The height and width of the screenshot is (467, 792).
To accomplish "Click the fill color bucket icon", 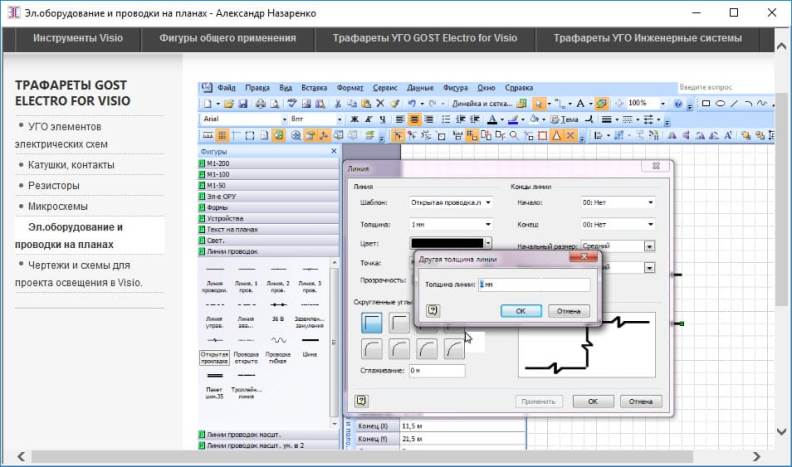I will tap(534, 120).
